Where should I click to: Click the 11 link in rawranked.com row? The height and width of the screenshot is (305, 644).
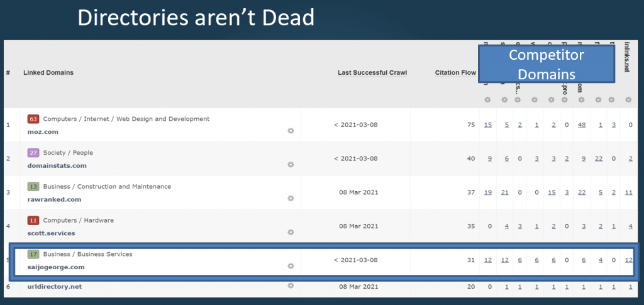(x=629, y=192)
